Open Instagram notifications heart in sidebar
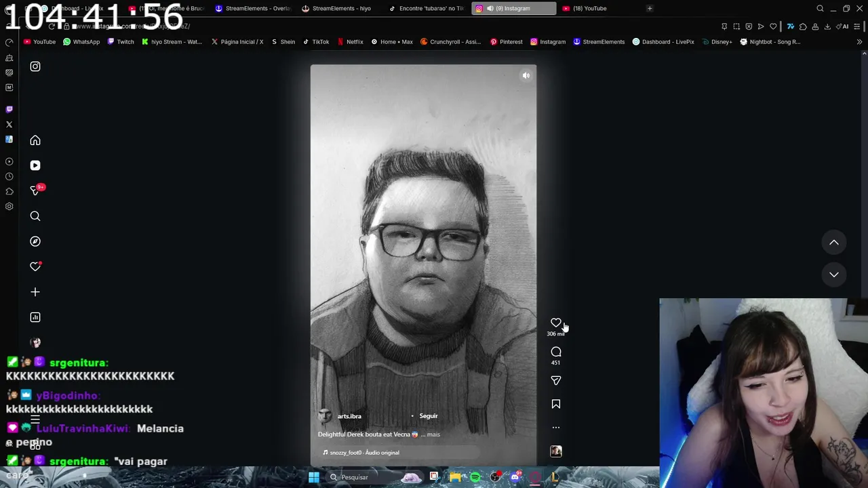The height and width of the screenshot is (488, 868). (x=35, y=266)
